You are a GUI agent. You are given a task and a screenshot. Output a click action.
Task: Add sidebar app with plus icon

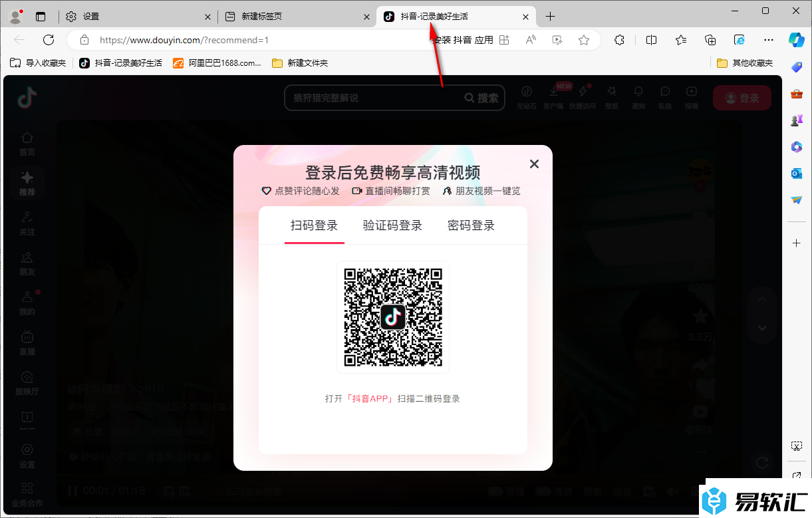pyautogui.click(x=797, y=243)
